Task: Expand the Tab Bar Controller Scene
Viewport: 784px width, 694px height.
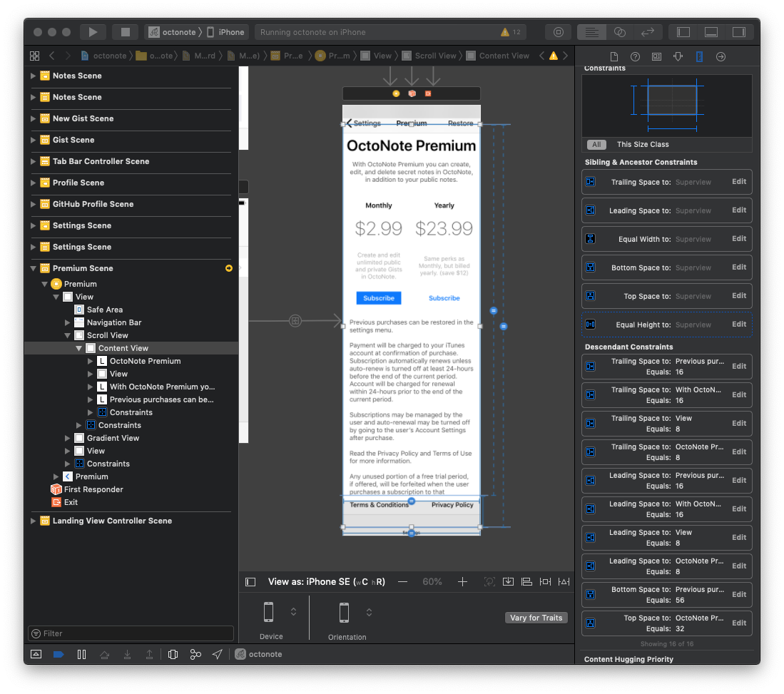Action: tap(33, 161)
